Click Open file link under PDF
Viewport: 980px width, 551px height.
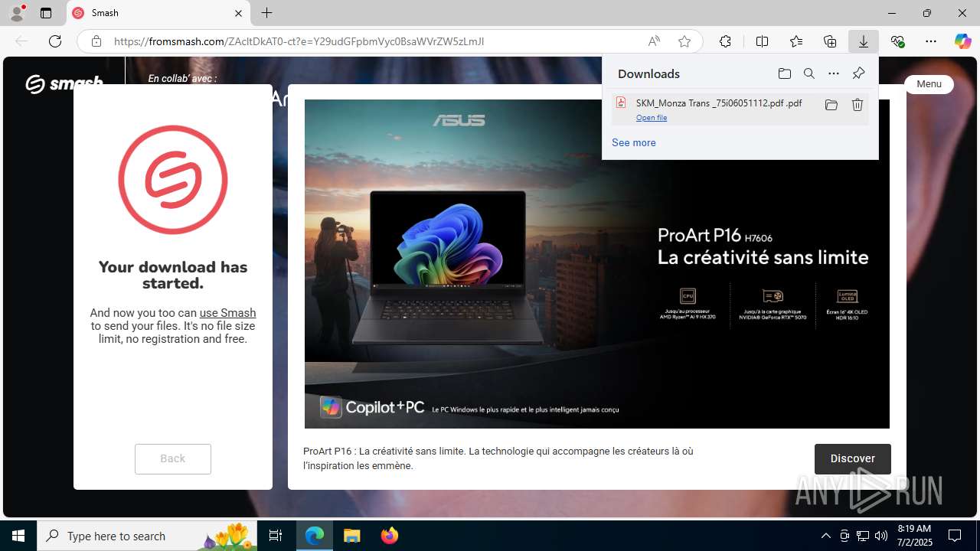point(652,118)
